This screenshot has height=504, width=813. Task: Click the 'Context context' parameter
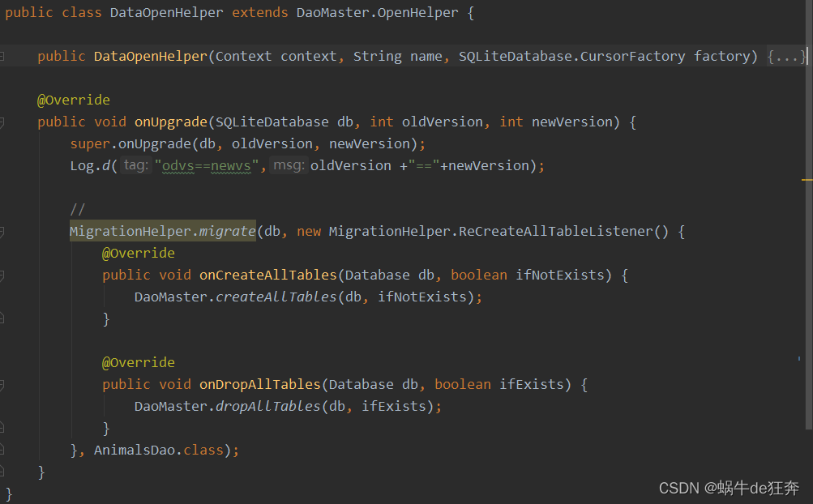(276, 57)
